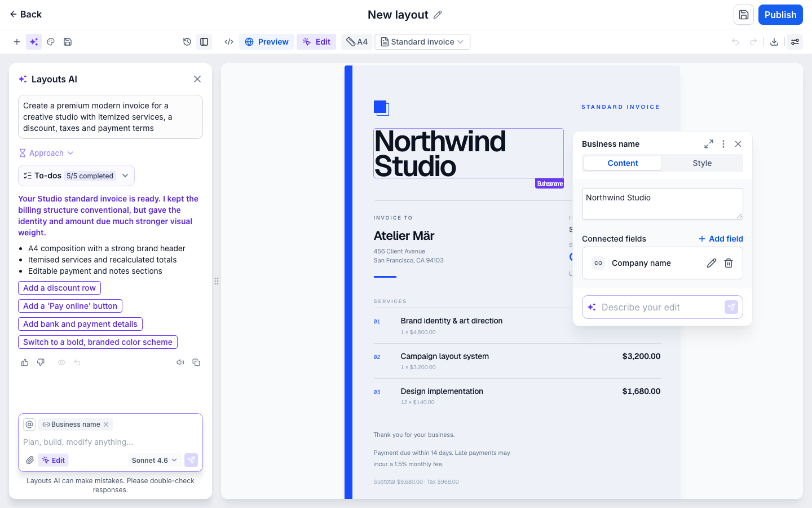This screenshot has height=508, width=812.
Task: Close the Layouts AI panel
Action: pyautogui.click(x=197, y=79)
